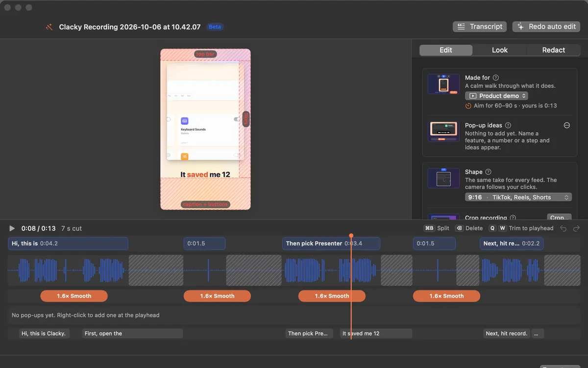The height and width of the screenshot is (368, 588).
Task: Select the 'Then pick Presenter' 0:03.4 clip
Action: point(331,243)
